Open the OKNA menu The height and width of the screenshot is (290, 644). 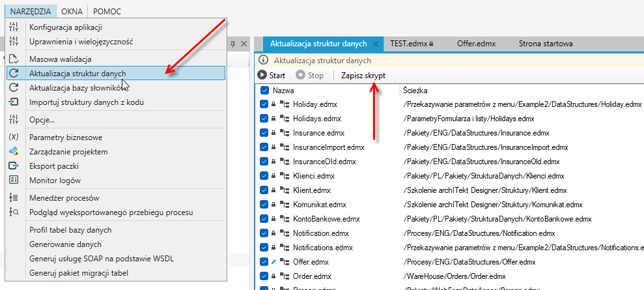click(72, 12)
